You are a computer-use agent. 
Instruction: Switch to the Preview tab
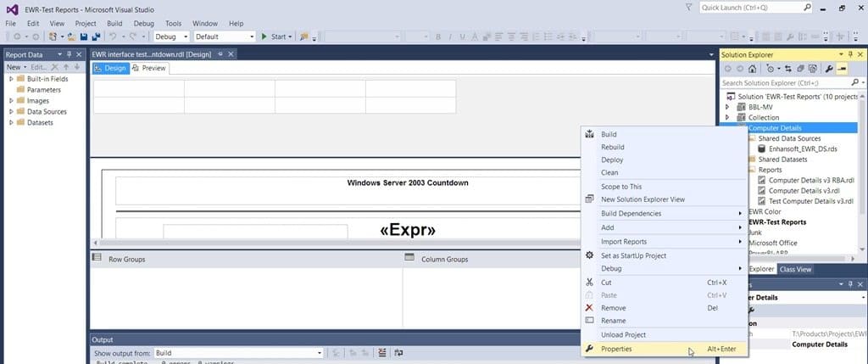click(149, 68)
